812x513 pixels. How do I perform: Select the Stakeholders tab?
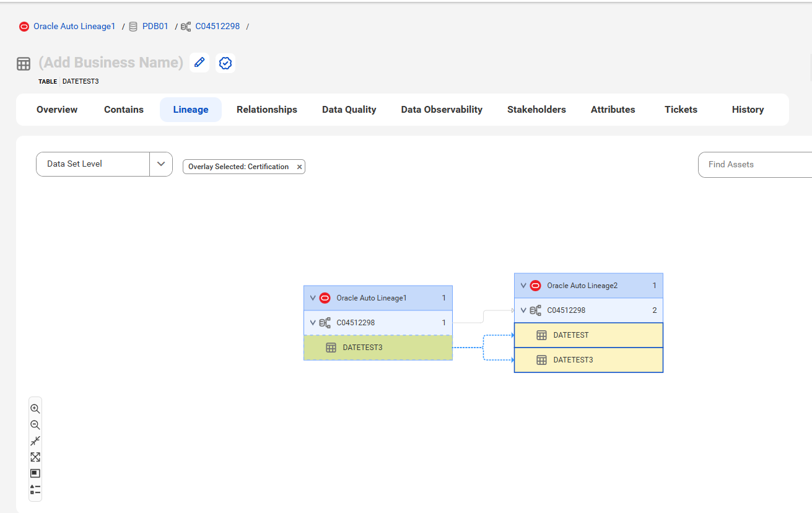[536, 110]
